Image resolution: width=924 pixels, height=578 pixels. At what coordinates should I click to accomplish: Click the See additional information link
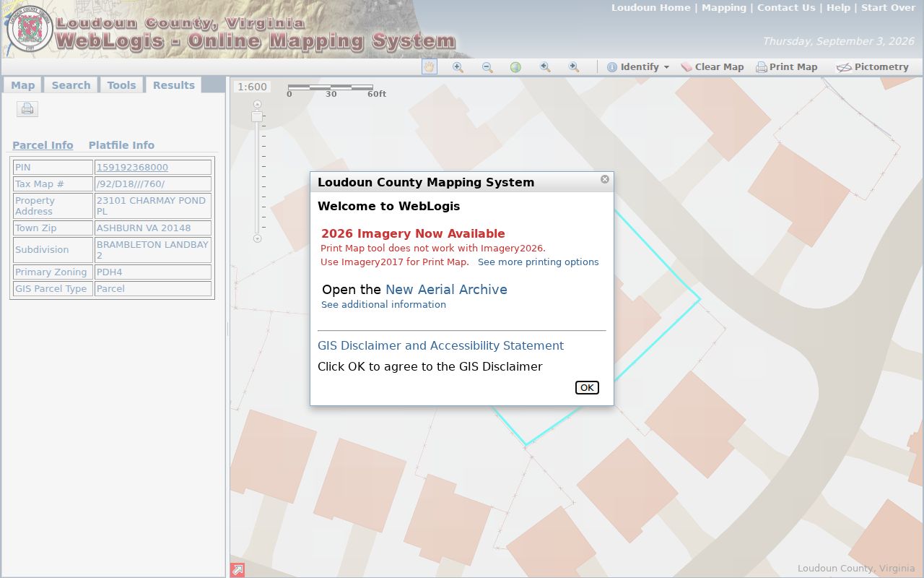tap(383, 305)
